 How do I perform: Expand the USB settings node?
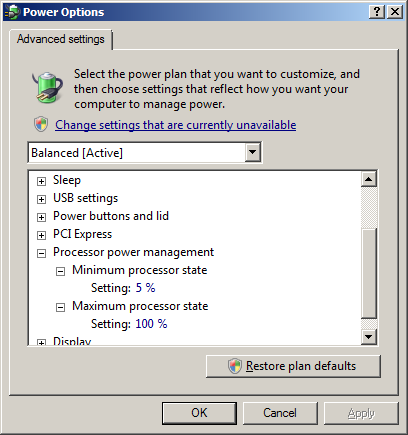pos(41,199)
